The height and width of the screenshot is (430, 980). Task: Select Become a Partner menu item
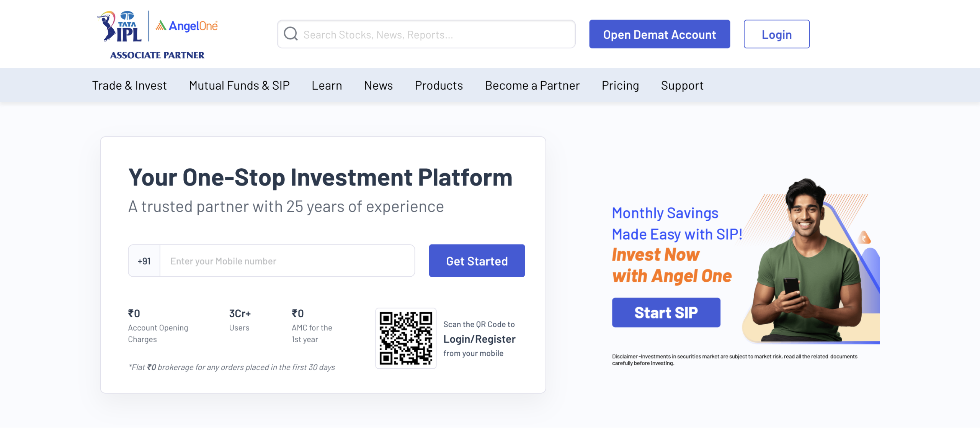[x=532, y=85]
